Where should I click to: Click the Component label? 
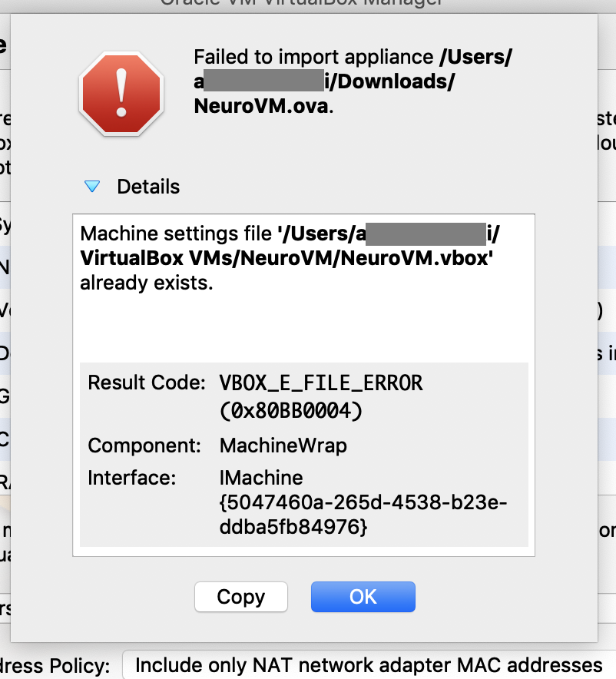pos(144,445)
